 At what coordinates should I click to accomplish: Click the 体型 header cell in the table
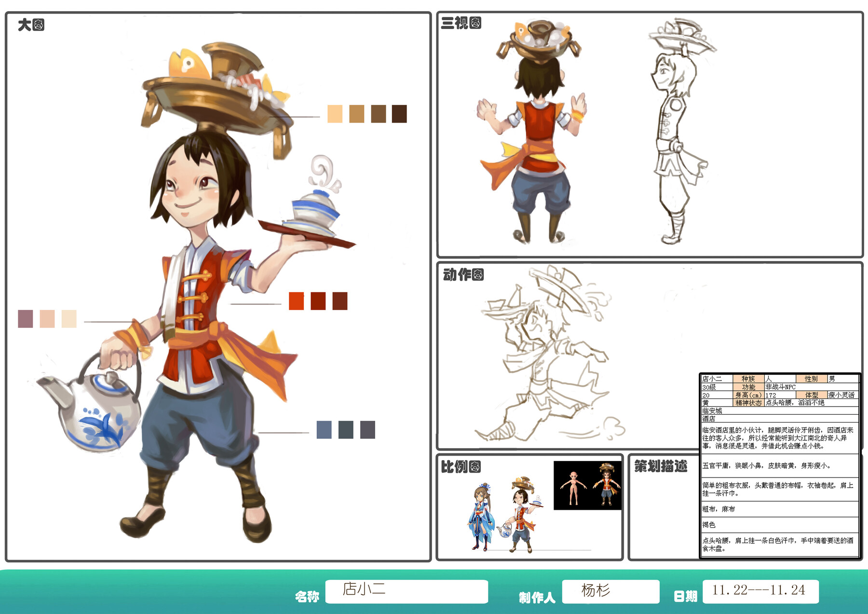812,395
